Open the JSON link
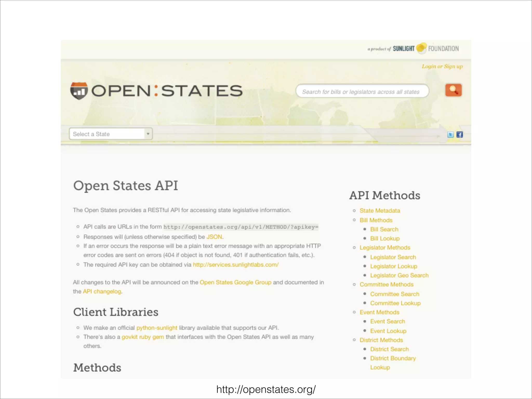The image size is (532, 399). point(214,237)
